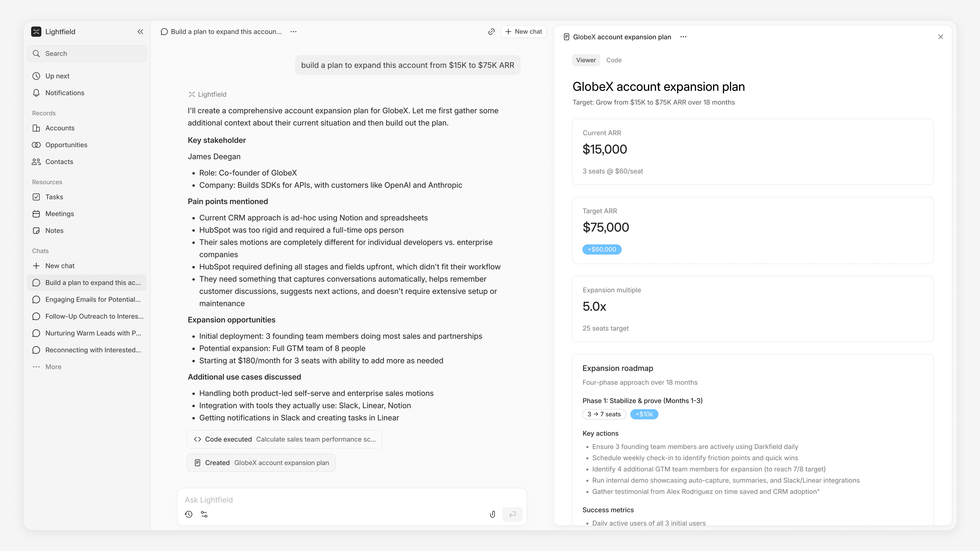Click the attach file paperclip icon
Screen dimensions: 980x551
click(492, 515)
